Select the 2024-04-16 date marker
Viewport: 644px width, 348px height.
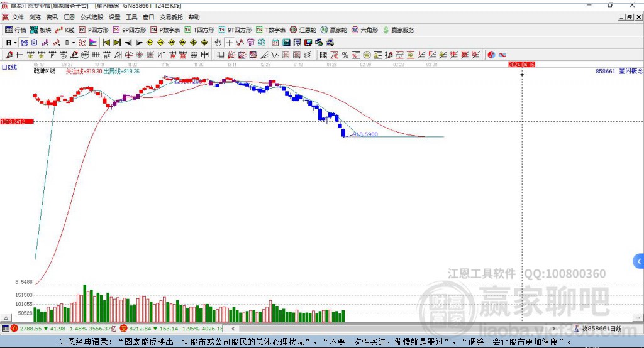521,65
